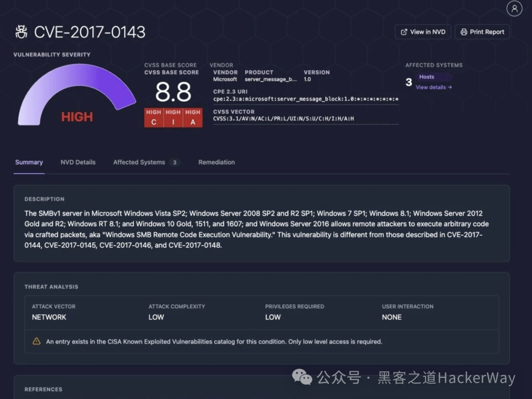Switch to the NVD Details tab

(x=78, y=162)
